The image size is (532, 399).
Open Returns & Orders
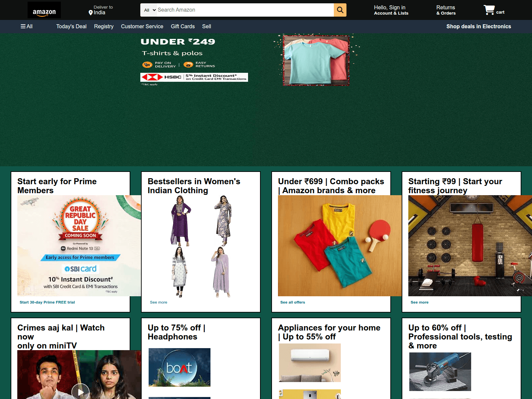[446, 10]
